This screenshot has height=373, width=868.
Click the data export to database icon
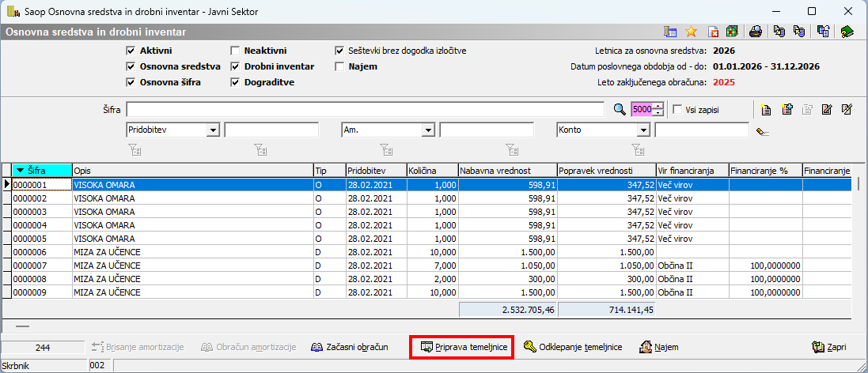click(779, 32)
